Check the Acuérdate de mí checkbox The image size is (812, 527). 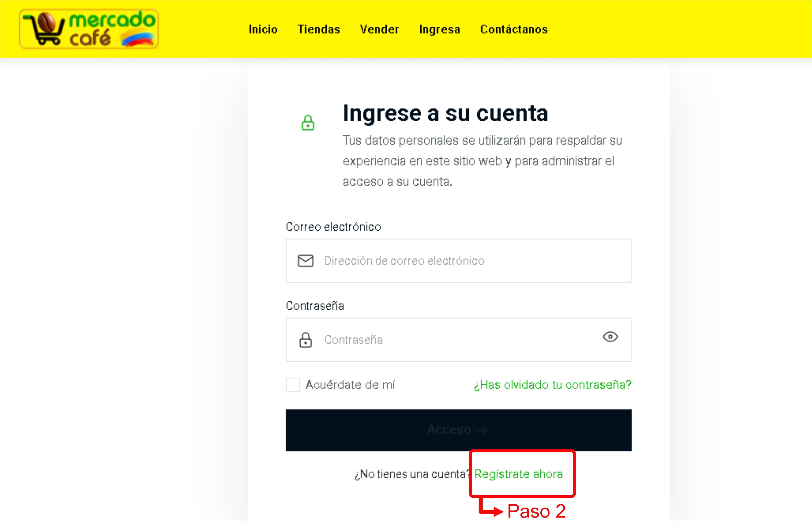(x=293, y=385)
